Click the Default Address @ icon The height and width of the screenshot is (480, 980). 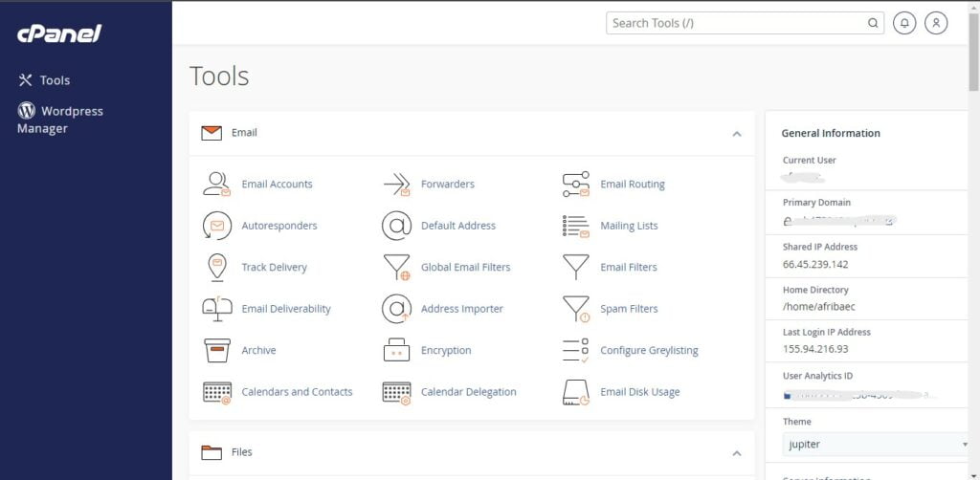click(x=397, y=226)
